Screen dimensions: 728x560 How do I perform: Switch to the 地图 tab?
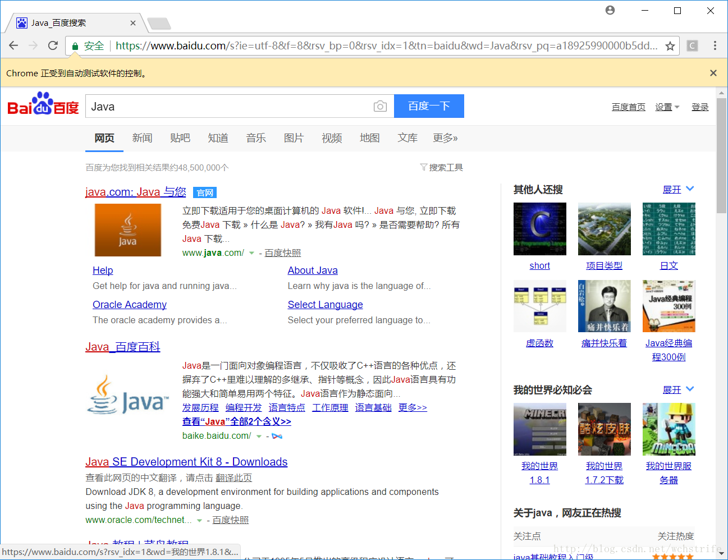pyautogui.click(x=370, y=138)
